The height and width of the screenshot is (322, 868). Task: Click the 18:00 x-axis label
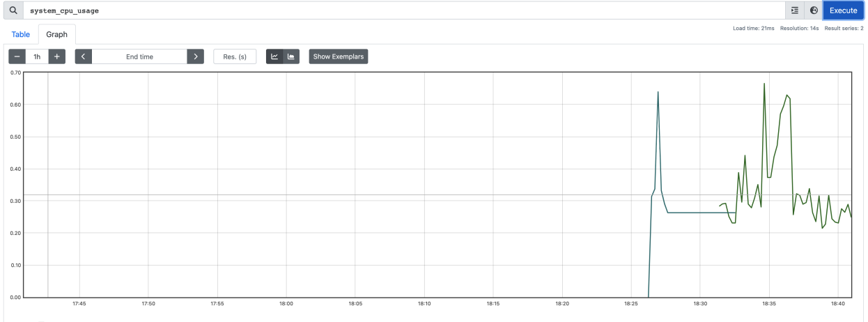coord(286,304)
